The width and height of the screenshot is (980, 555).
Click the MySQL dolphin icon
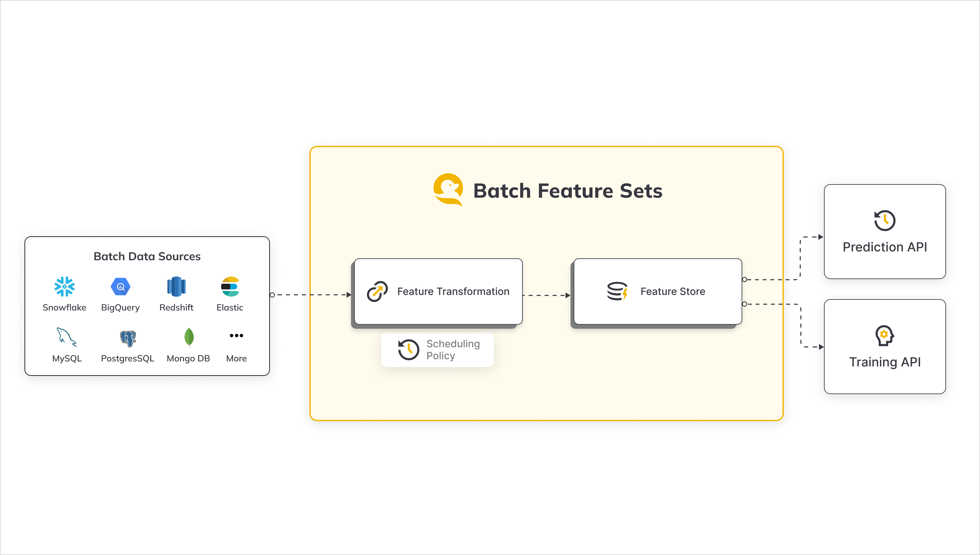[x=66, y=337]
